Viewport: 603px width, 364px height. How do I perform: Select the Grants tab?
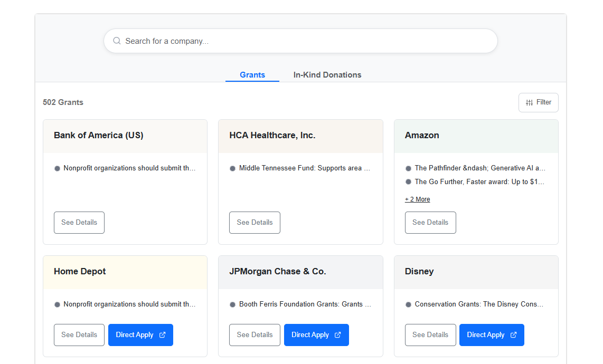click(x=252, y=74)
